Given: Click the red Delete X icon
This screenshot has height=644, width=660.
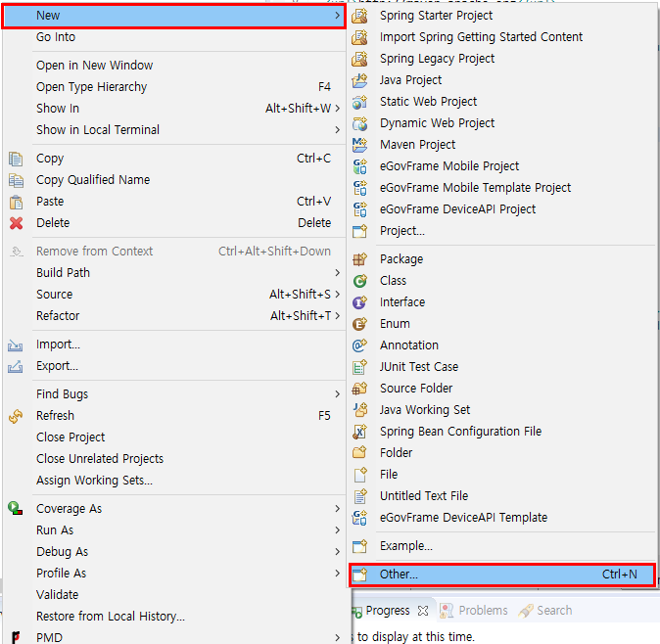Looking at the screenshot, I should click(x=16, y=223).
